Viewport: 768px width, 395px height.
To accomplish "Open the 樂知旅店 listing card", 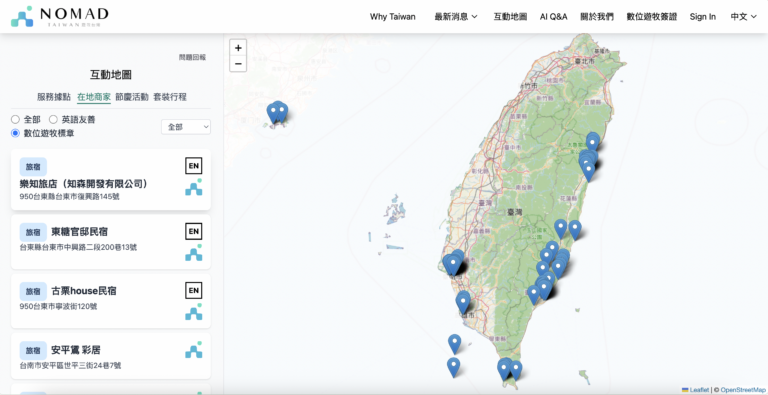I will 111,179.
